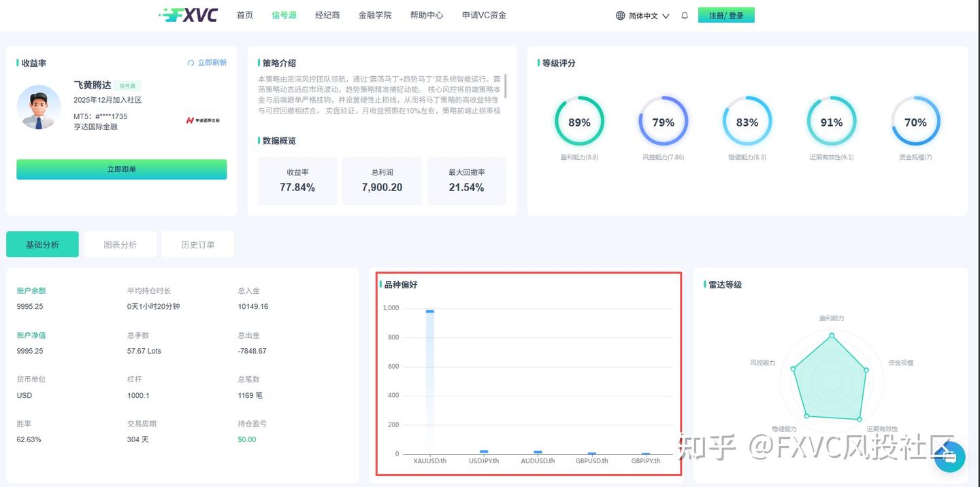Click the 稳健能力 83% progress ring
The height and width of the screenshot is (487, 980).
747,121
